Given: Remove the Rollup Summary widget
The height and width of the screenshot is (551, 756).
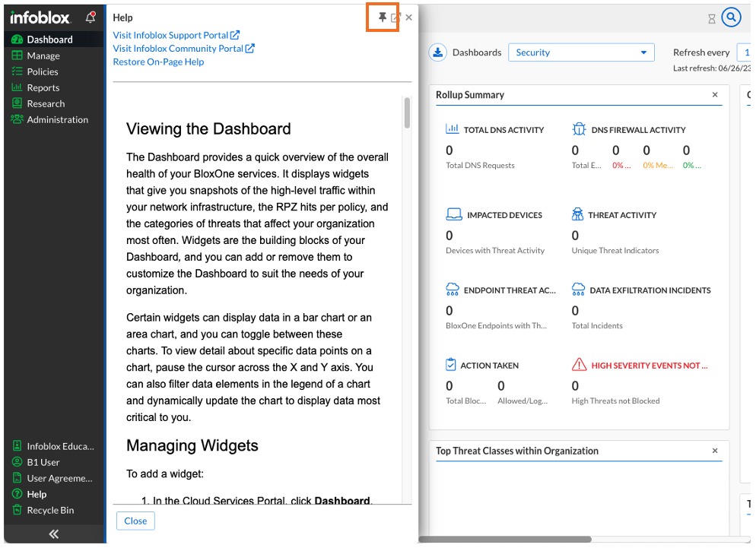Looking at the screenshot, I should click(x=715, y=95).
